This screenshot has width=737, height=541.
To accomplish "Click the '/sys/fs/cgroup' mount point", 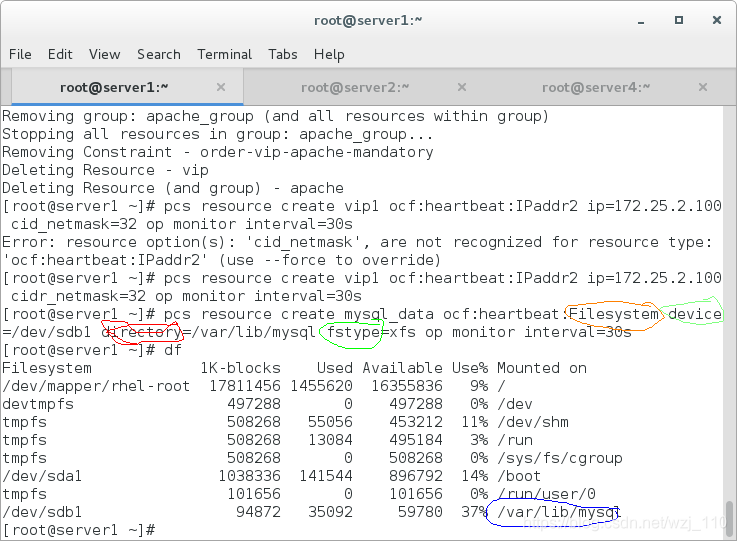I will pyautogui.click(x=560, y=458).
